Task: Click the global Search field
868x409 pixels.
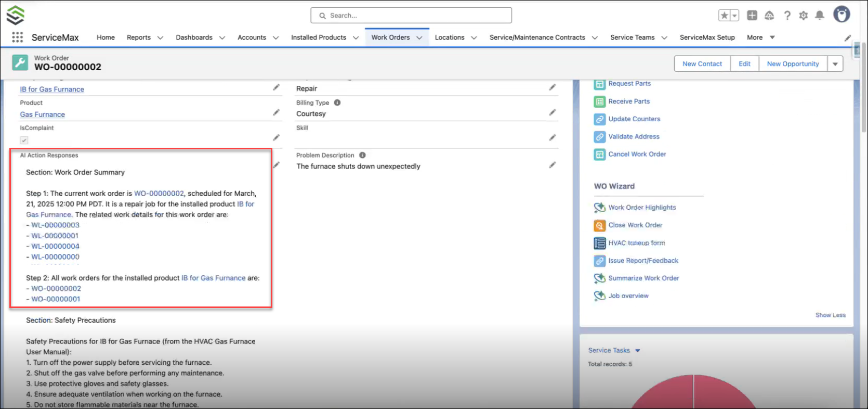Action: 411,16
